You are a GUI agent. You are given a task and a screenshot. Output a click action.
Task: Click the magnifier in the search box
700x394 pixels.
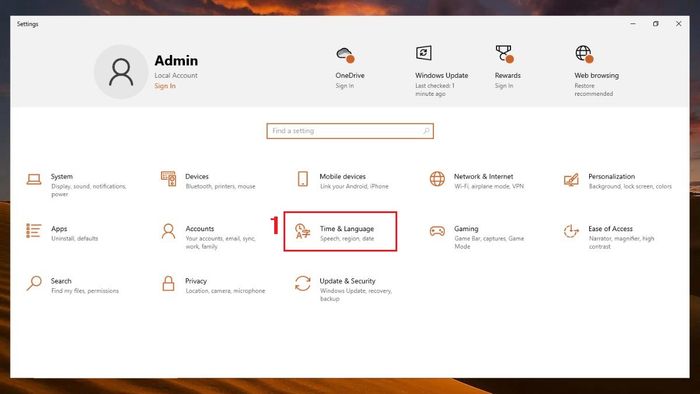[426, 131]
